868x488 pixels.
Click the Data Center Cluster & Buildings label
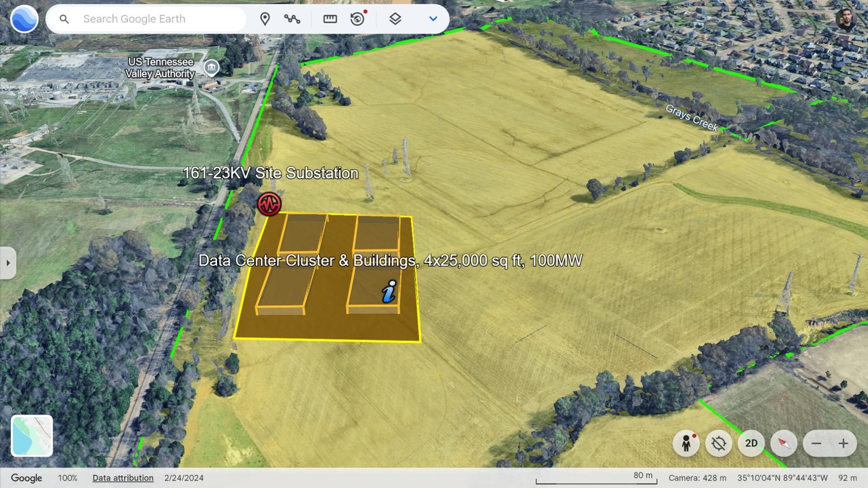click(390, 260)
